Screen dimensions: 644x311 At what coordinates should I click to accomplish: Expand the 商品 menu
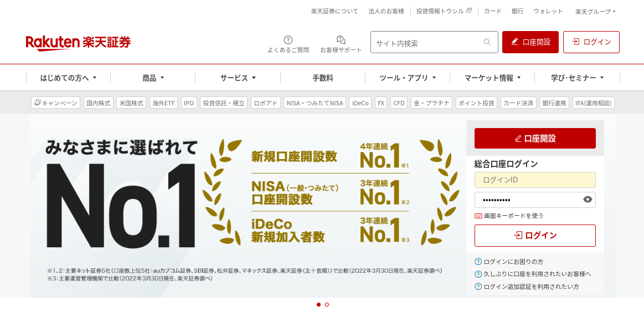(153, 78)
